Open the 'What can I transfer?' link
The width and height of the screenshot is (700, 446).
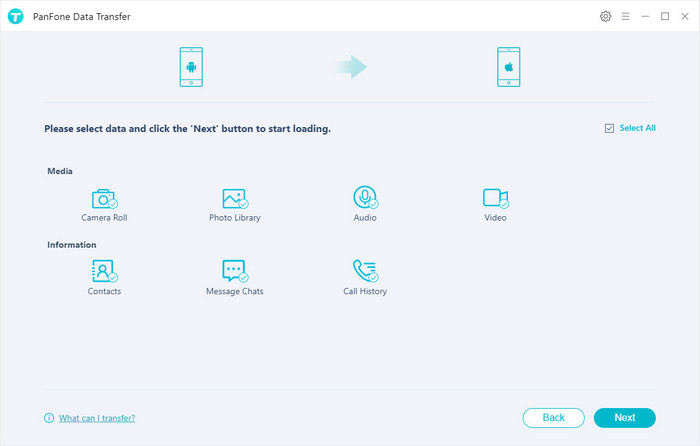[97, 418]
